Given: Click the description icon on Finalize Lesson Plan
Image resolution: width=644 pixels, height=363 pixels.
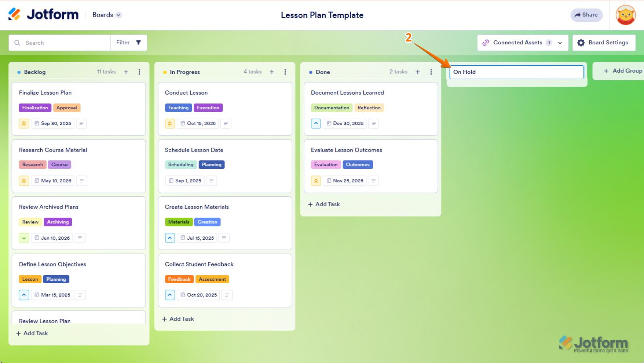Looking at the screenshot, I should coord(81,124).
